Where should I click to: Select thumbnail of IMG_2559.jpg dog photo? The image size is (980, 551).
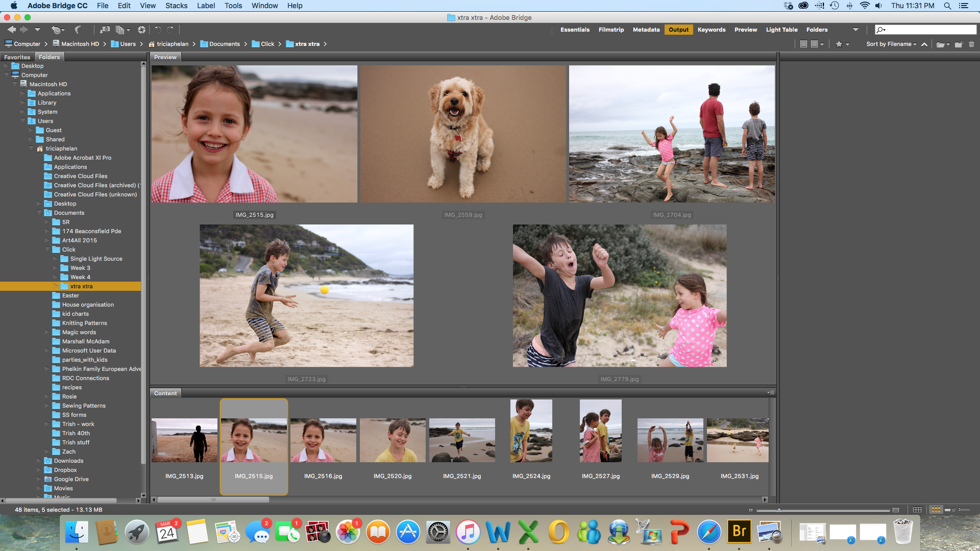click(463, 134)
